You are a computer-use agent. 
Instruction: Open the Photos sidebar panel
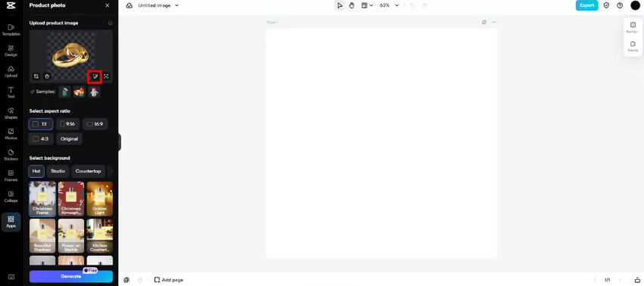pos(11,134)
